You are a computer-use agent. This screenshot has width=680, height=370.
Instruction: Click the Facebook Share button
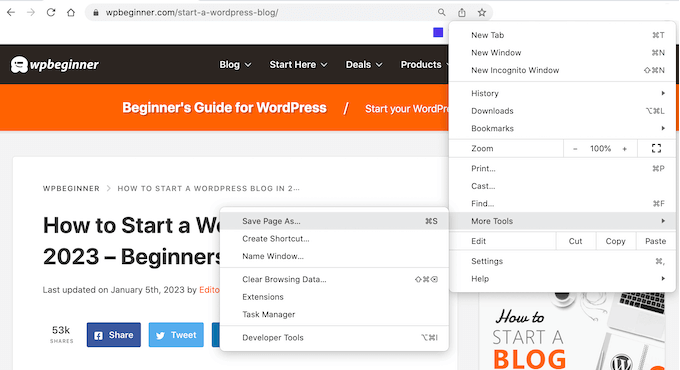[x=114, y=335]
